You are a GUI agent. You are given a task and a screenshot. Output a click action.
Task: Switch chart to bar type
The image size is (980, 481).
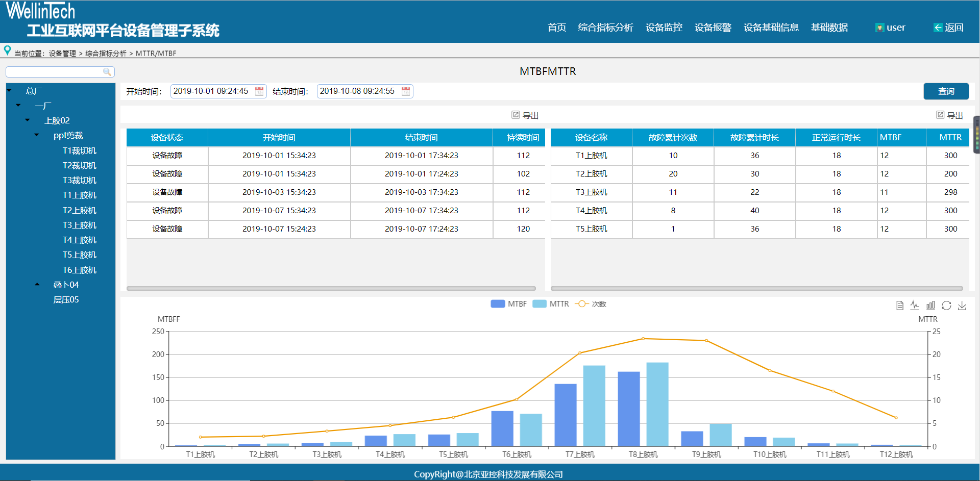930,306
